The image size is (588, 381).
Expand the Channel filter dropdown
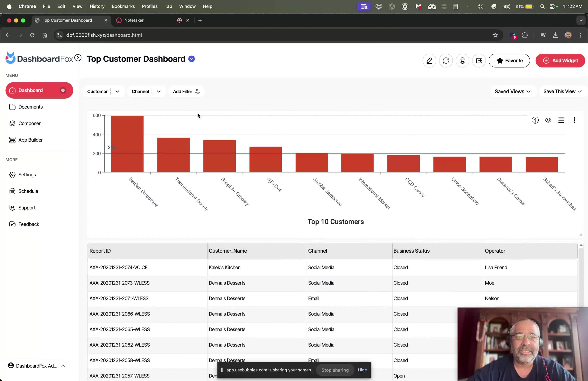coord(159,92)
